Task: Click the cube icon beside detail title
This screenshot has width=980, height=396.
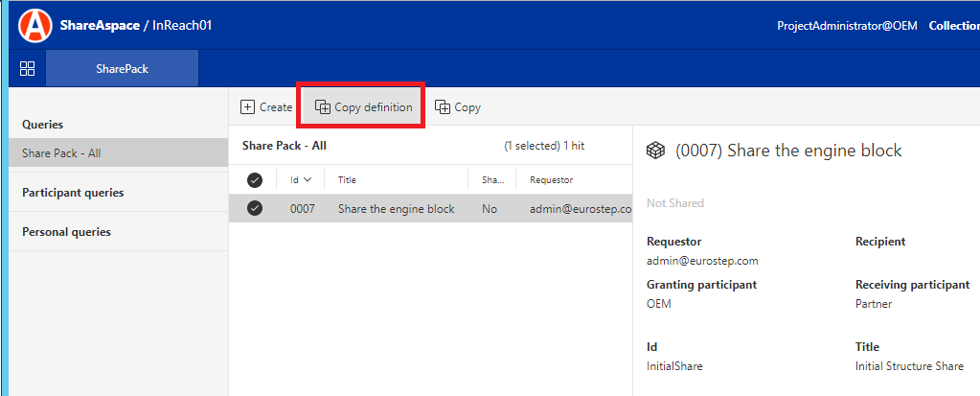Action: pos(655,151)
